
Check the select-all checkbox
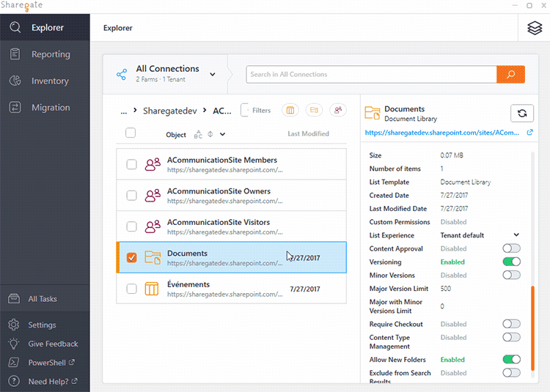[x=131, y=133]
